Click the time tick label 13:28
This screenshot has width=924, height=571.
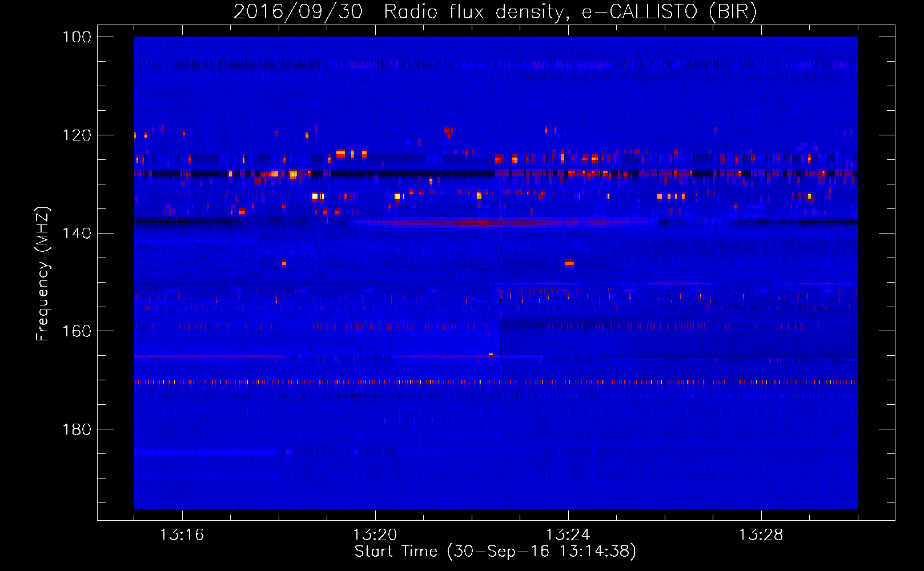pos(761,535)
